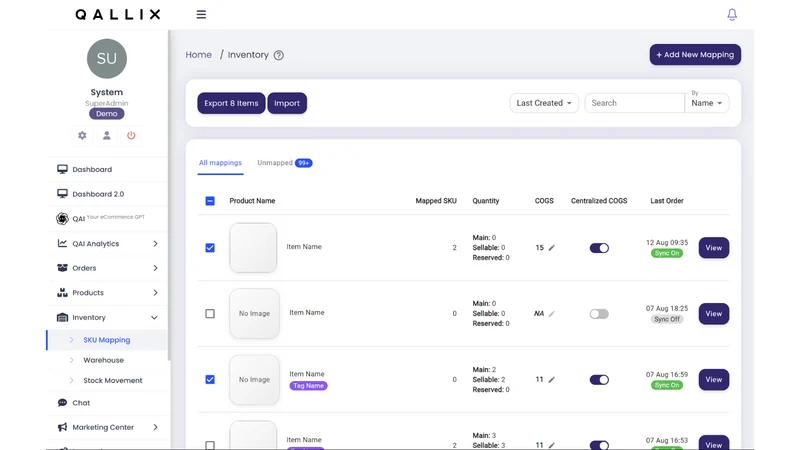
Task: Click the Product Name column header
Action: coord(252,201)
